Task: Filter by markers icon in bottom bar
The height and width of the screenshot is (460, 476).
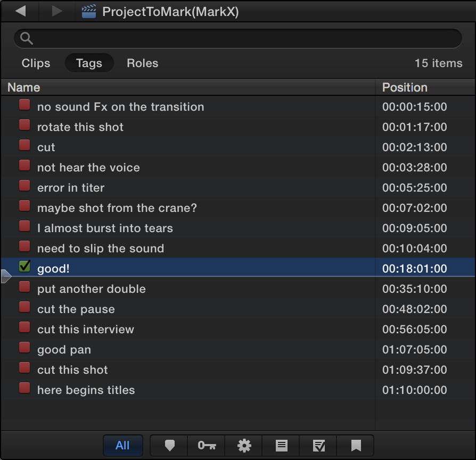Action: click(169, 446)
